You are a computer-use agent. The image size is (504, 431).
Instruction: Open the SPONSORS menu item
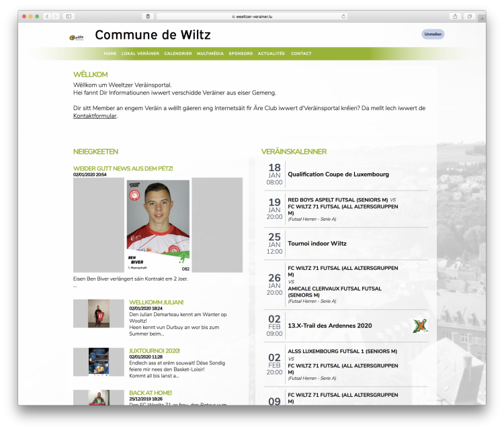tap(241, 54)
